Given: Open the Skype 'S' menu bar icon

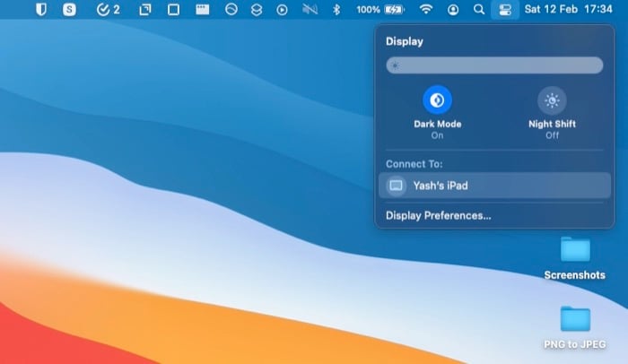Looking at the screenshot, I should [x=69, y=9].
